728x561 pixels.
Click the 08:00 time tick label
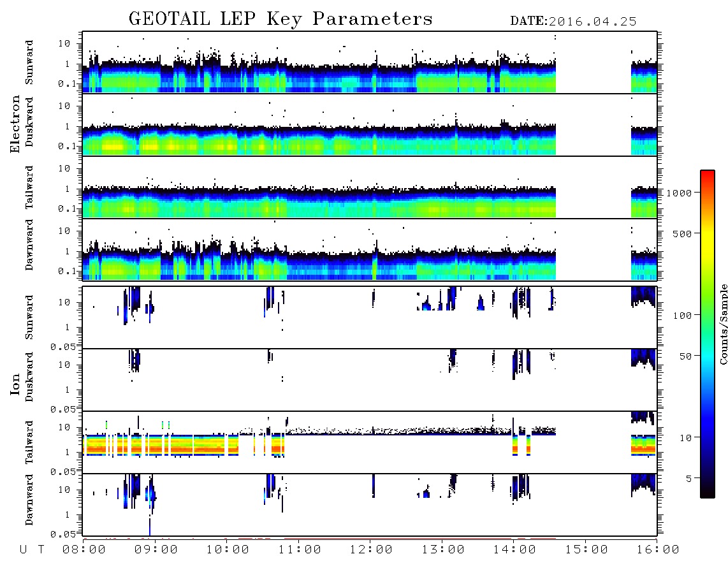[x=84, y=550]
